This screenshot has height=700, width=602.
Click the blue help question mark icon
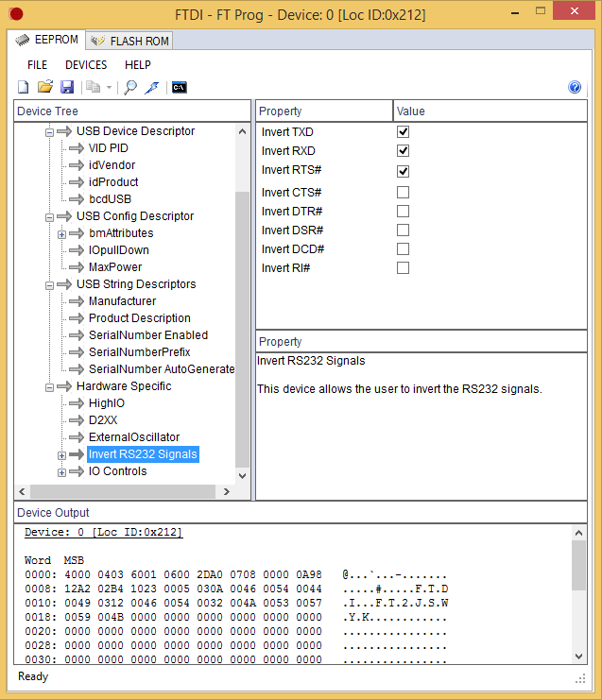point(575,87)
